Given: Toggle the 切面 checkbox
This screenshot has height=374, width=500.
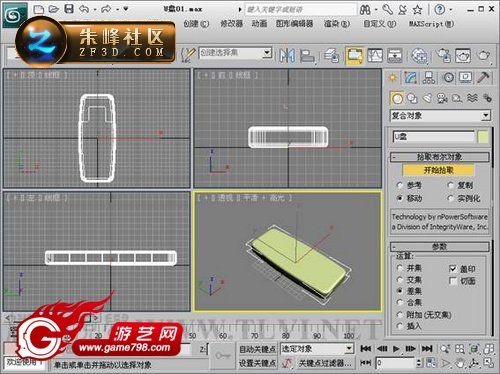Looking at the screenshot, I should [453, 281].
